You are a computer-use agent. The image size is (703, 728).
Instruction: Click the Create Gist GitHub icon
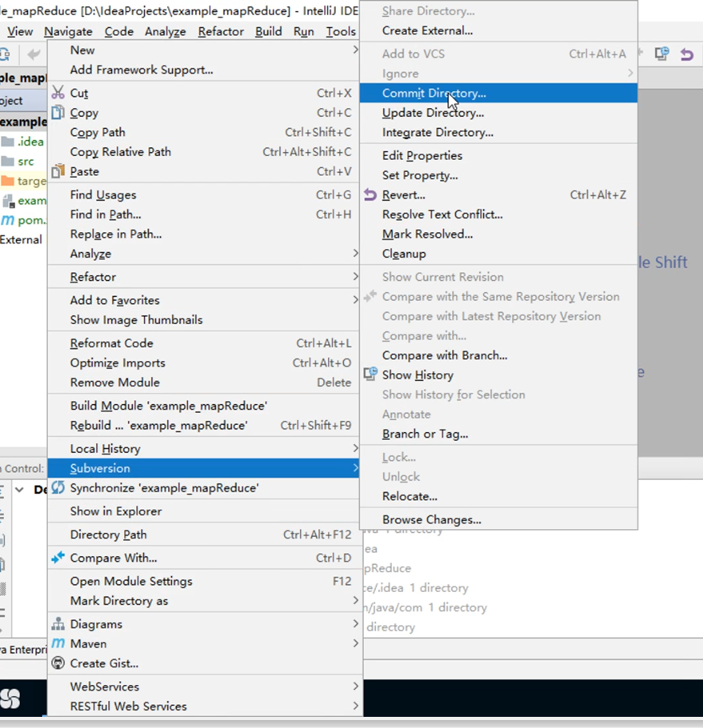tap(58, 663)
